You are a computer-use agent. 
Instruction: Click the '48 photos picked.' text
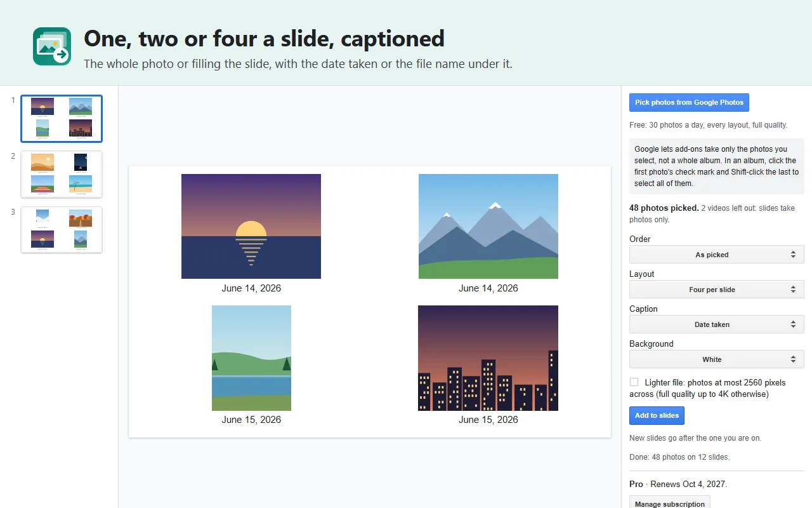tap(664, 208)
